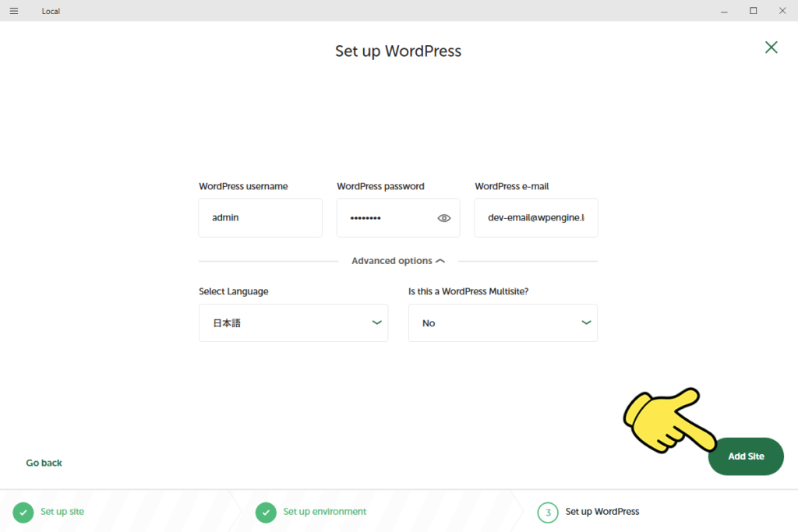Show password with the eye icon
The width and height of the screenshot is (798, 532).
click(x=443, y=218)
